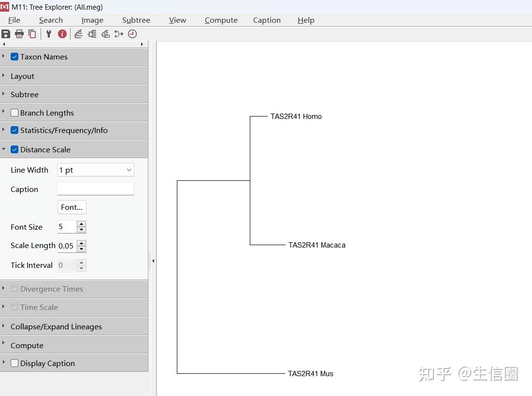This screenshot has width=532, height=396.
Task: Expand Statistics/Frequency/Info section arrow
Action: point(3,130)
